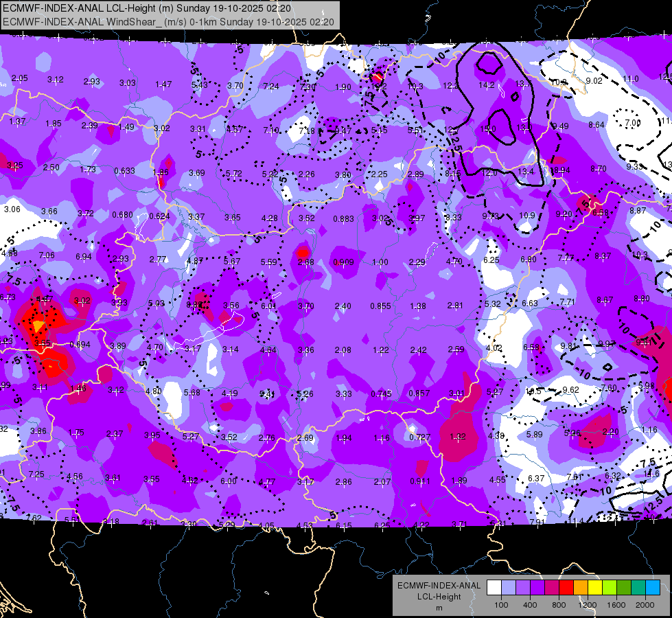672x618 pixels.
Task: Click the grid value '10.9'
Action: click(x=527, y=216)
